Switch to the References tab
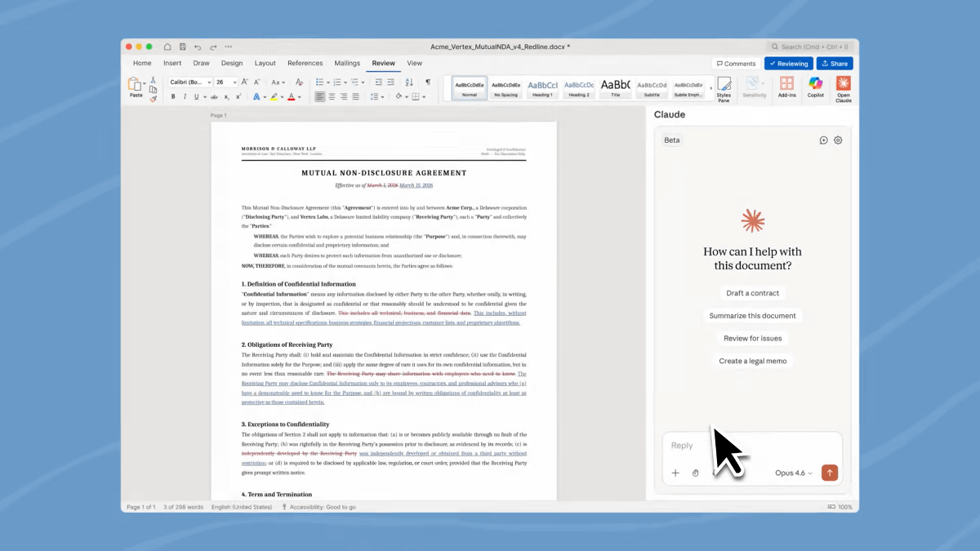 (x=305, y=63)
